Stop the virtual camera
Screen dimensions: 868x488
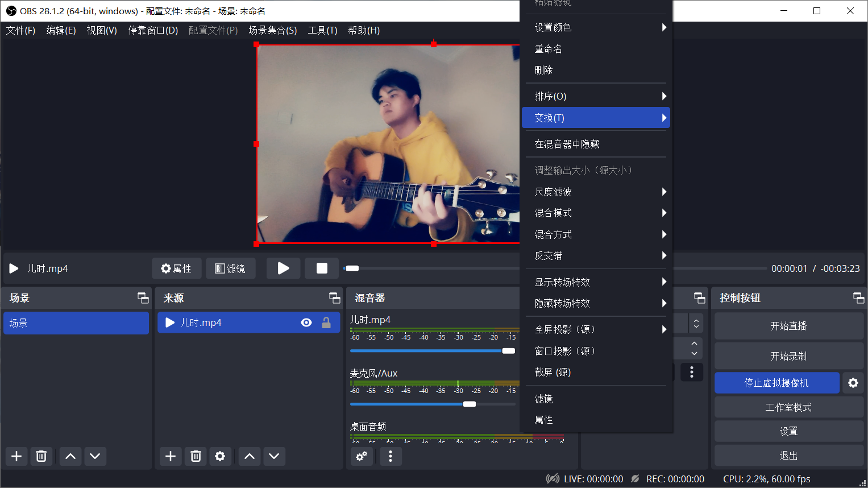coord(776,383)
